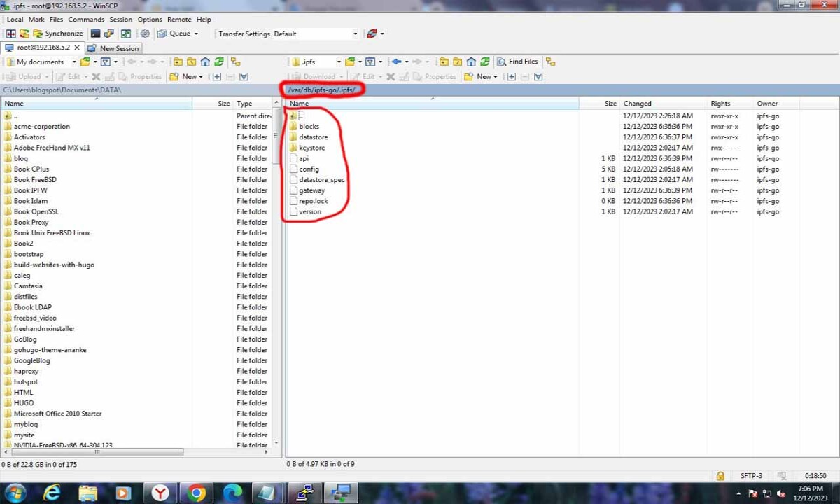This screenshot has height=504, width=840.
Task: Open the terminal console icon in main toolbar
Action: pos(96,34)
